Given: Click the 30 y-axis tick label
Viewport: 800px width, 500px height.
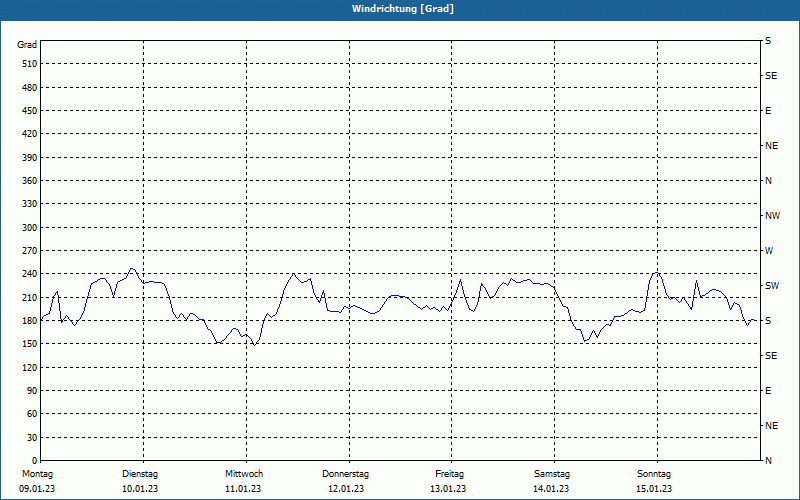Looking at the screenshot, I should click(x=32, y=437).
